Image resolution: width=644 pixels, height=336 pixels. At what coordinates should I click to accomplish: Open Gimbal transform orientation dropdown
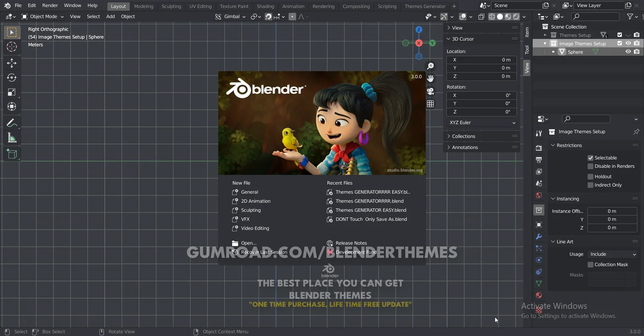[x=230, y=17]
